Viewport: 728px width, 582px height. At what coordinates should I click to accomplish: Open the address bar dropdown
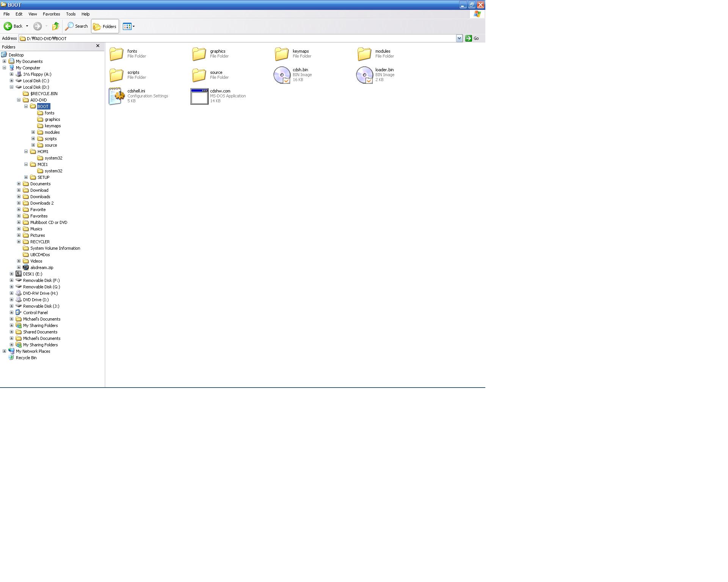459,38
